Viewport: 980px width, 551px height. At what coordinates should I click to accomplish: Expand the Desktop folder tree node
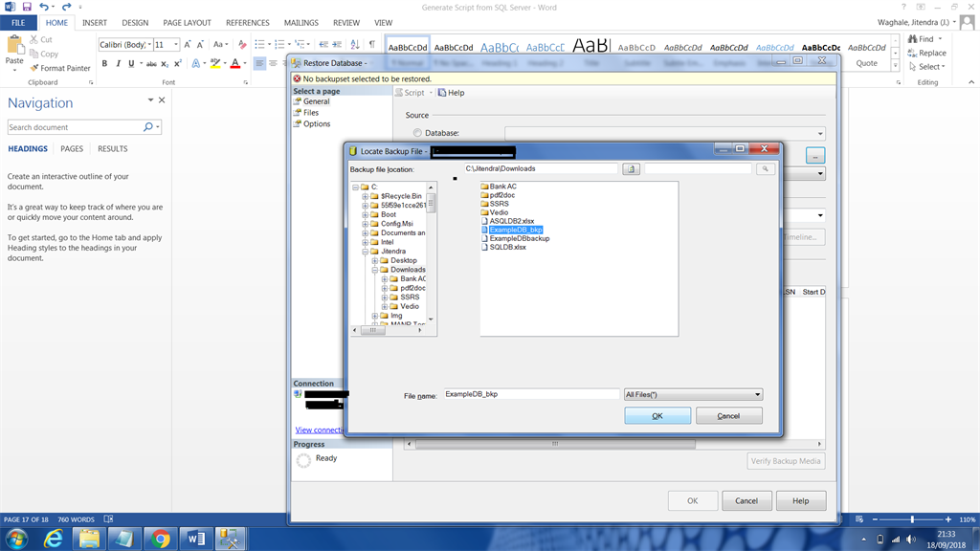coord(375,260)
